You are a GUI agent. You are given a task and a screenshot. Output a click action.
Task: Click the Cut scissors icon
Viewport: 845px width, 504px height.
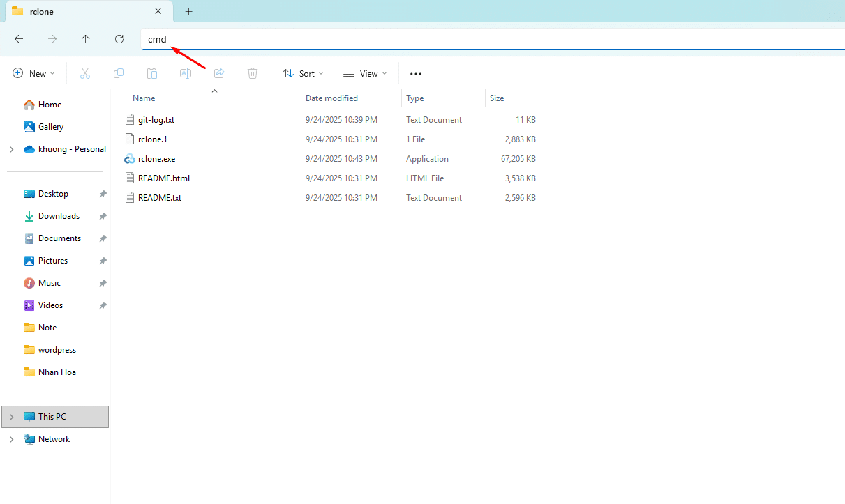pyautogui.click(x=85, y=73)
